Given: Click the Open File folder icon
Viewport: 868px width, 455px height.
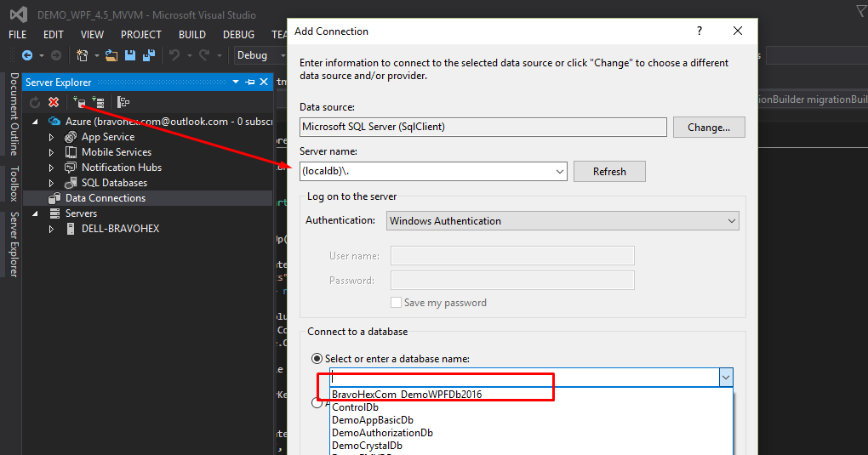Looking at the screenshot, I should click(111, 55).
